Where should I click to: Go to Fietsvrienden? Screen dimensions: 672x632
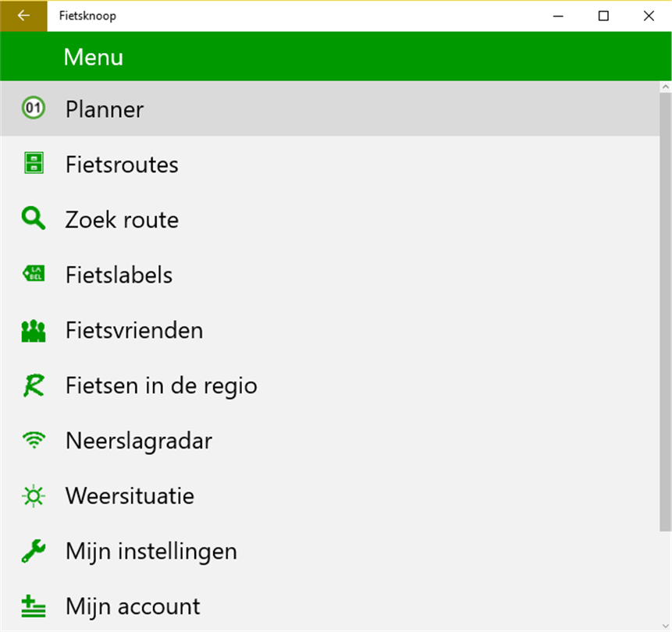134,330
